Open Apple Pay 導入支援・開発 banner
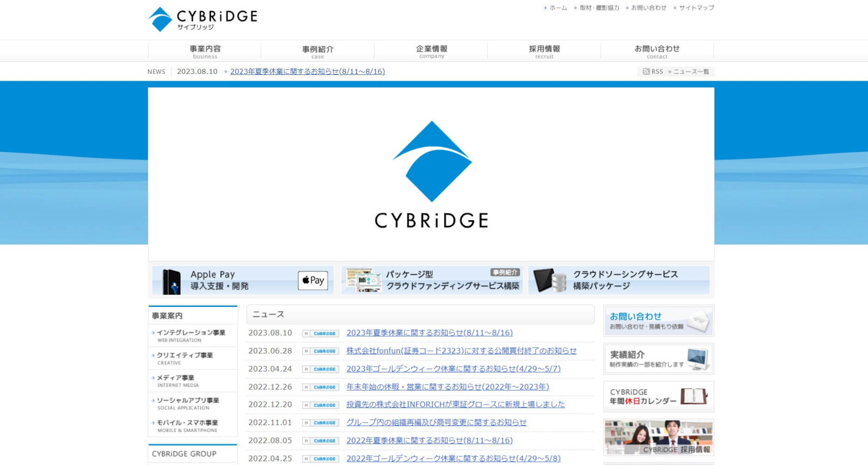This screenshot has height=465, width=868. point(243,280)
